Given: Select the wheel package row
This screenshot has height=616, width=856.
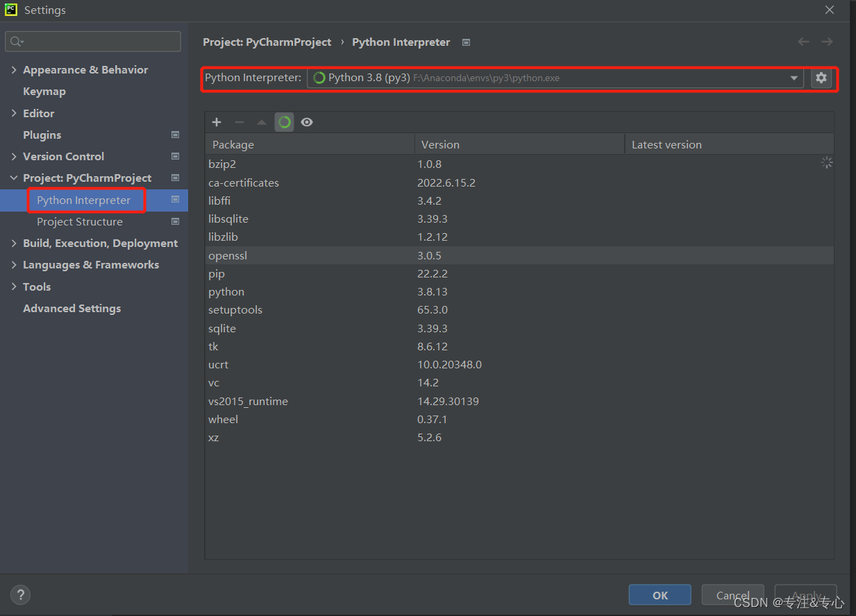Looking at the screenshot, I should (519, 419).
